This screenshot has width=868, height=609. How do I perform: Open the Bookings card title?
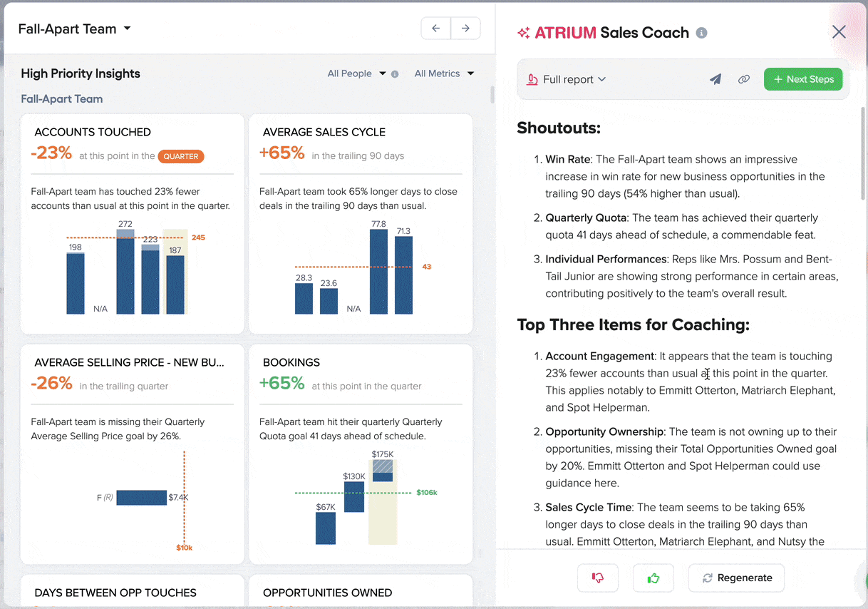(291, 362)
